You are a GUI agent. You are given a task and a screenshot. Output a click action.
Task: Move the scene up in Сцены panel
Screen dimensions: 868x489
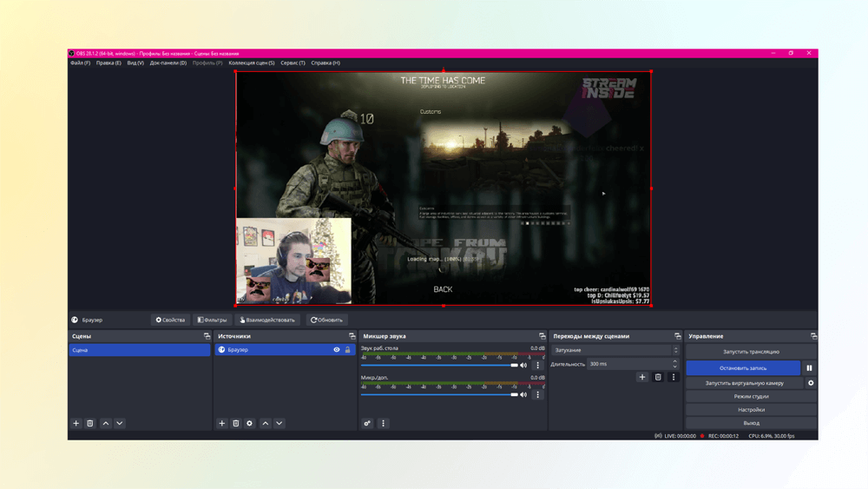point(106,423)
